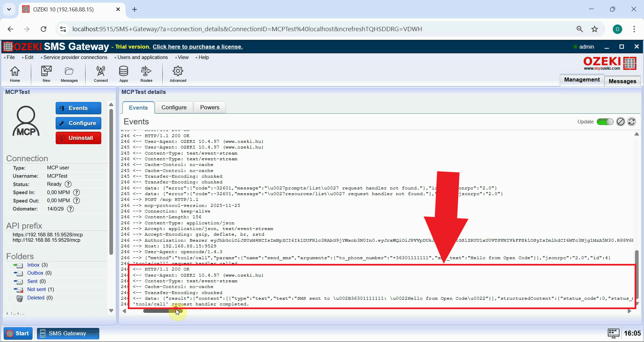Open the View menu
644x342 pixels.
[183, 57]
